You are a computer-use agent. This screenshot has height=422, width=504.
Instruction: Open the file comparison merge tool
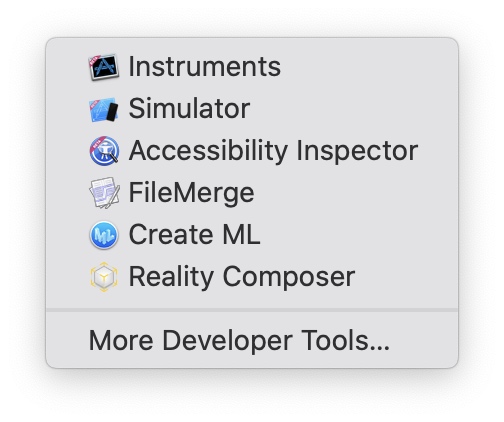pyautogui.click(x=252, y=193)
